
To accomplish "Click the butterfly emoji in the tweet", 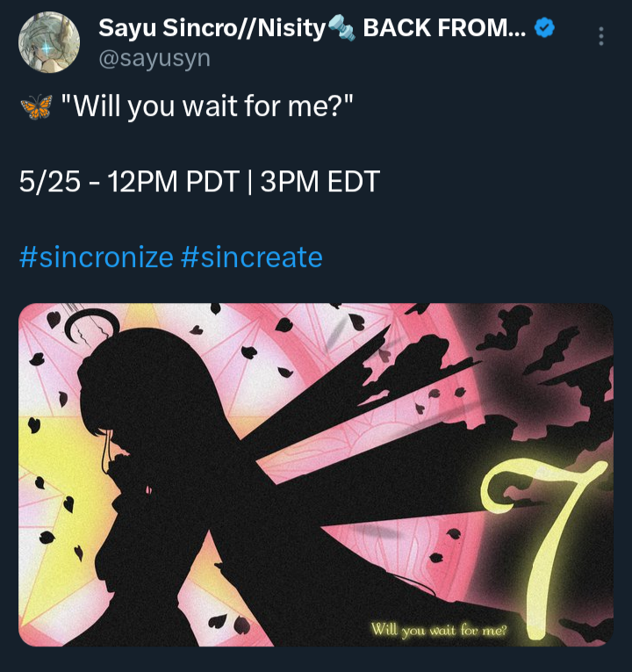I will (x=35, y=107).
